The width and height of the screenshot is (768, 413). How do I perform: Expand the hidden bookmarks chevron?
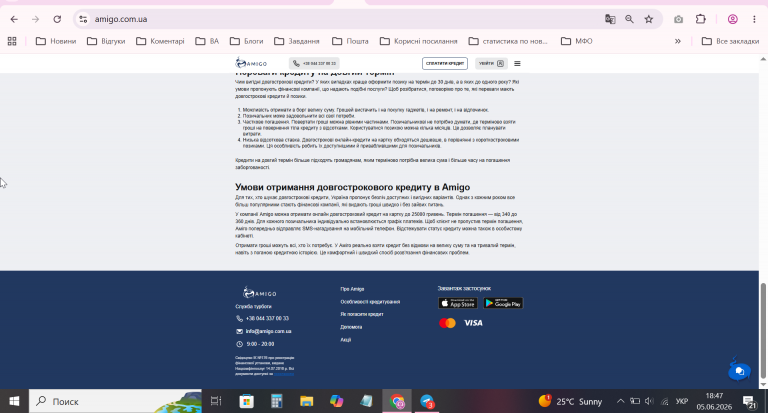tap(678, 41)
